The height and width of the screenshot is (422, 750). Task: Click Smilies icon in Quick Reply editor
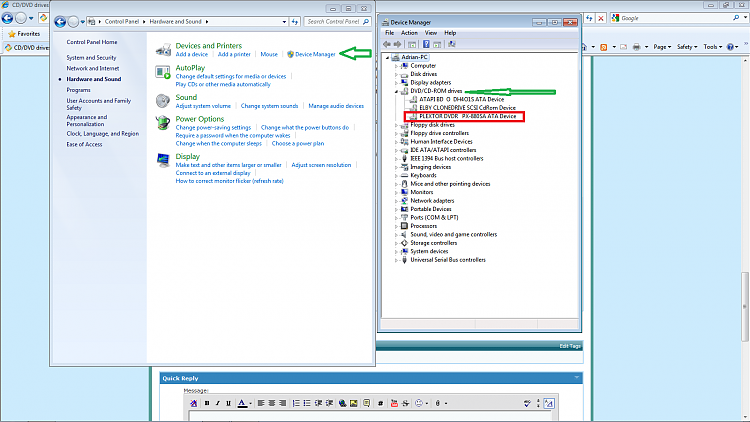[419, 403]
